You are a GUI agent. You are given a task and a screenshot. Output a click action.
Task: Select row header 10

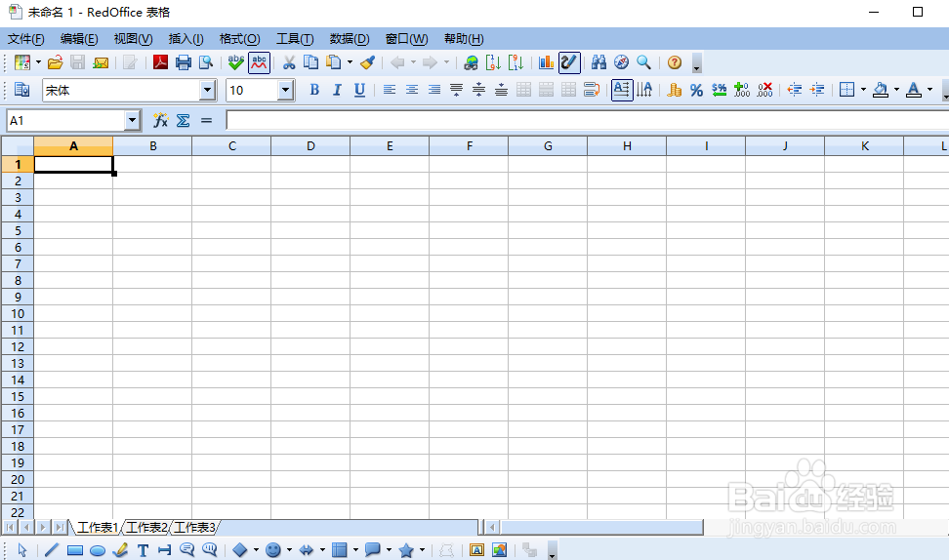point(18,314)
